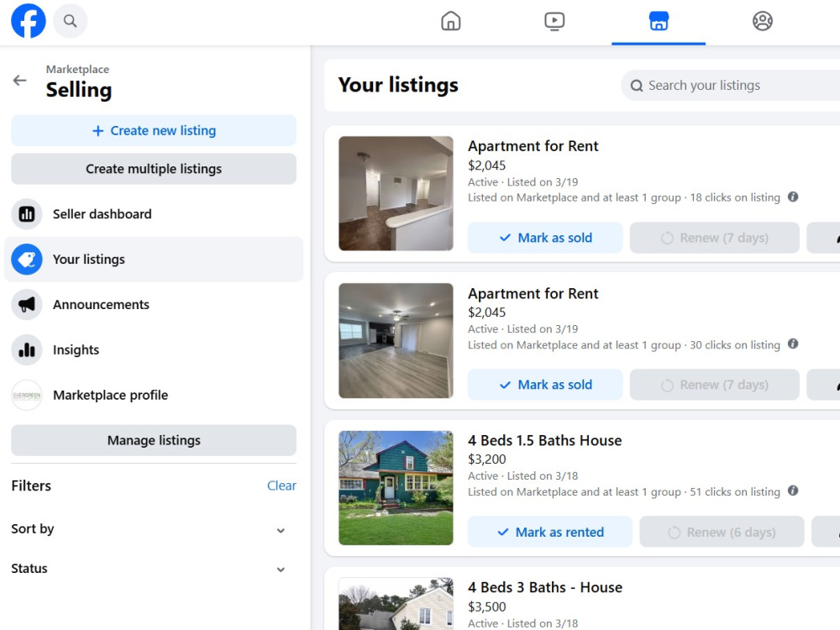
Task: Focus the Search your listings field
Action: click(x=732, y=86)
